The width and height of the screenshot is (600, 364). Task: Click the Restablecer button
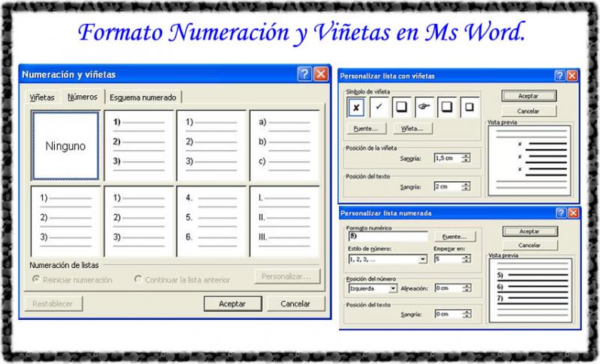53,303
